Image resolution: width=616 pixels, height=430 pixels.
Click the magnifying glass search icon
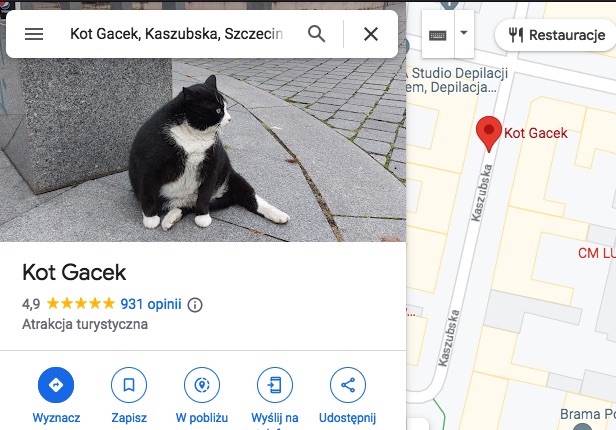coord(316,34)
